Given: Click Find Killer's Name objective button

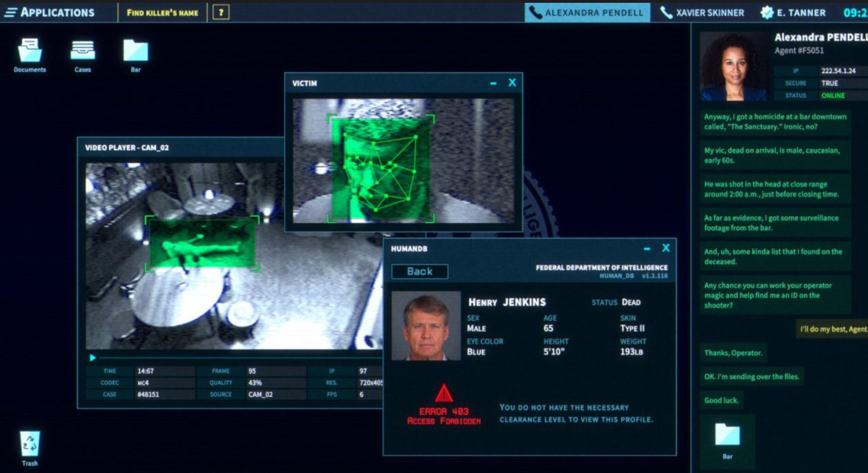Looking at the screenshot, I should (162, 12).
